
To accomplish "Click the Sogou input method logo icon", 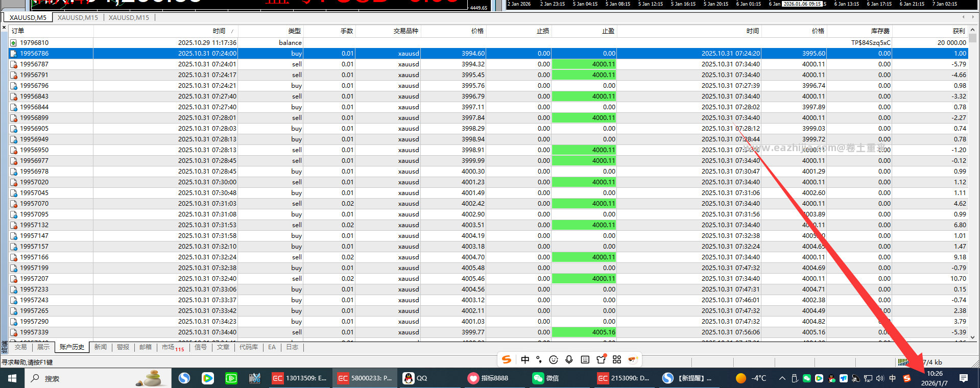I will click(x=507, y=359).
